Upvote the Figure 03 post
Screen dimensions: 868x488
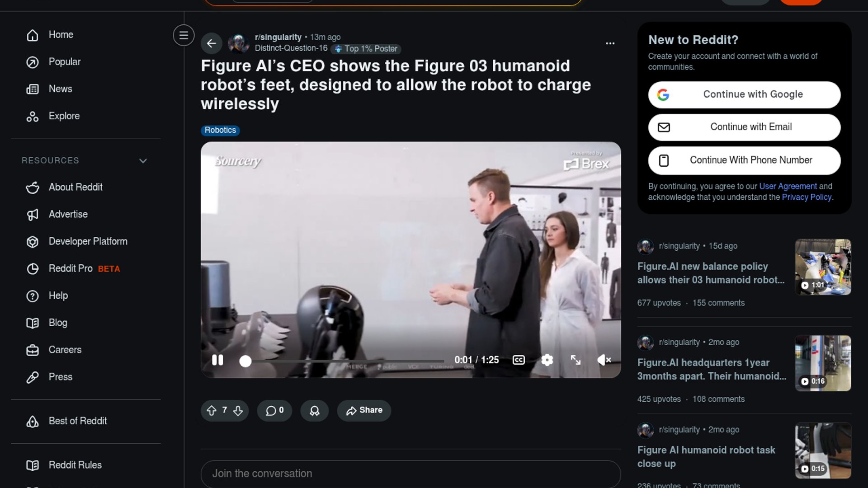click(212, 410)
